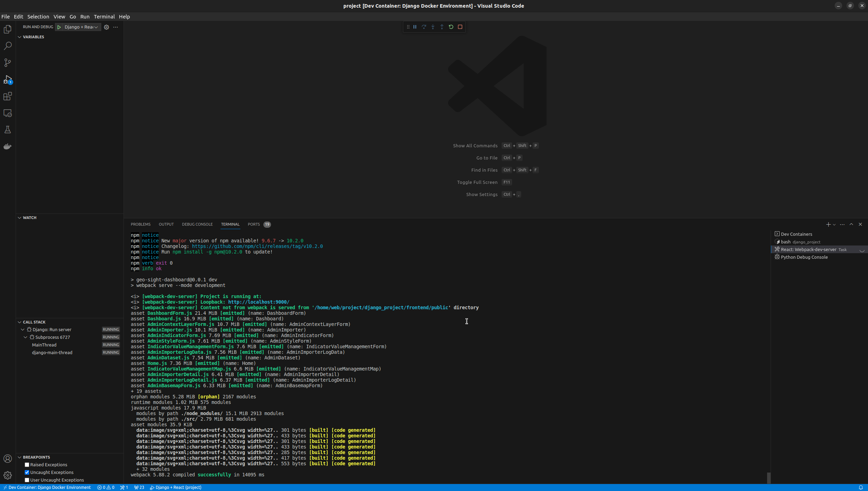Start debugging with green play icon
The image size is (868, 491).
59,27
